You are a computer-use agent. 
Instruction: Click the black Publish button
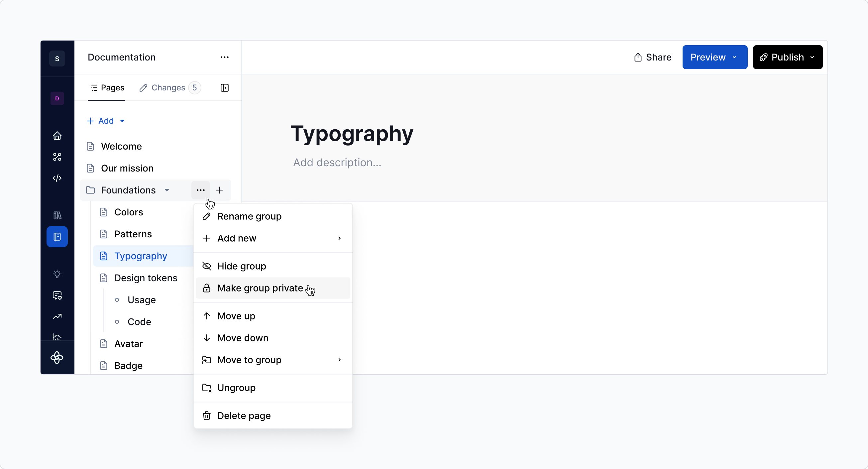tap(788, 57)
